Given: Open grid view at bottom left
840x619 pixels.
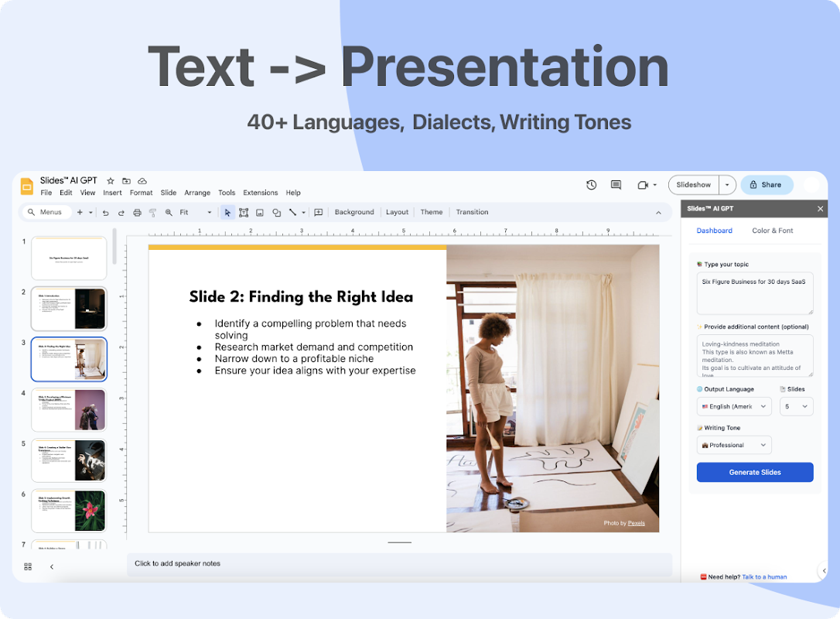Looking at the screenshot, I should point(28,566).
